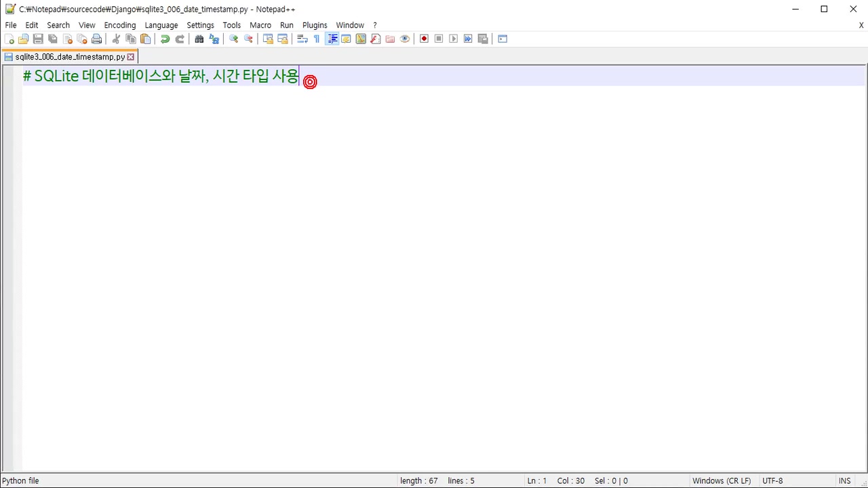The height and width of the screenshot is (488, 868).
Task: Toggle the indent guide toolbar button
Action: [332, 39]
